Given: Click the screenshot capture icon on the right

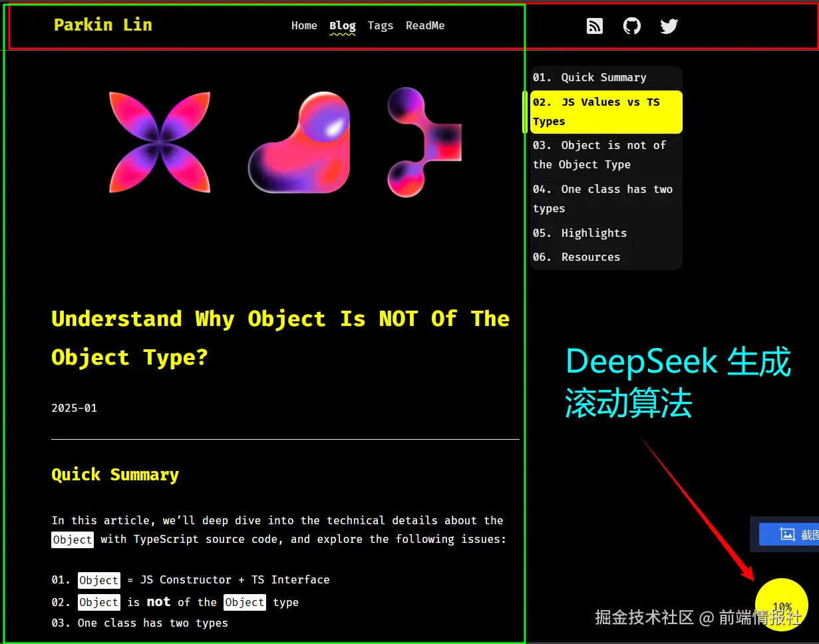Looking at the screenshot, I should tap(788, 534).
